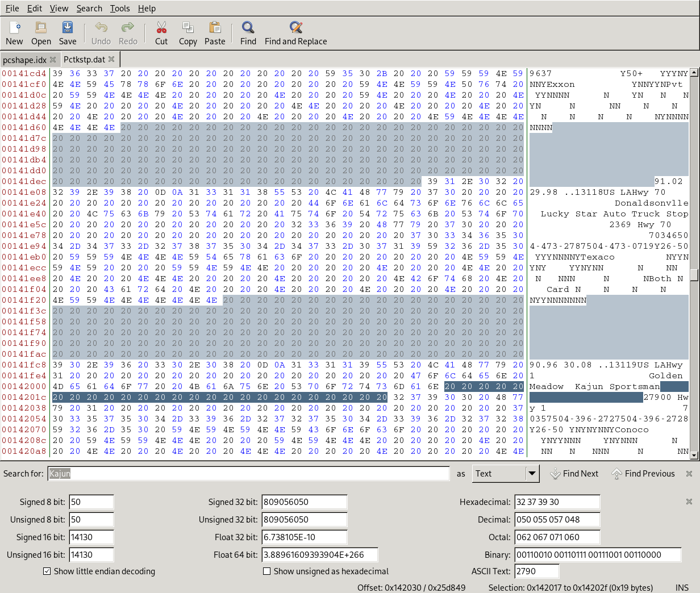Click offset 00142000 row address

click(24, 386)
